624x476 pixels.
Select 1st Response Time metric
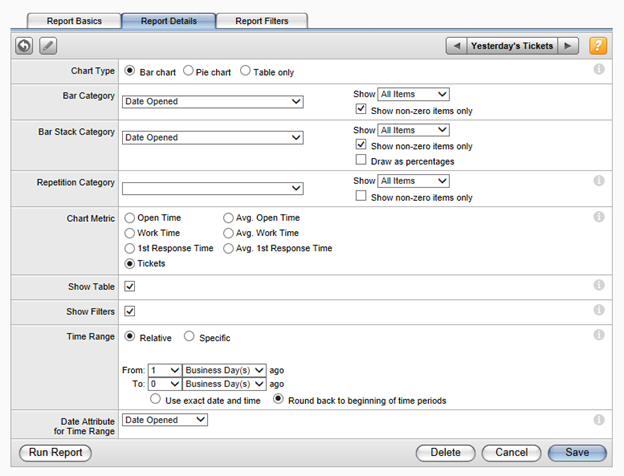tap(130, 249)
